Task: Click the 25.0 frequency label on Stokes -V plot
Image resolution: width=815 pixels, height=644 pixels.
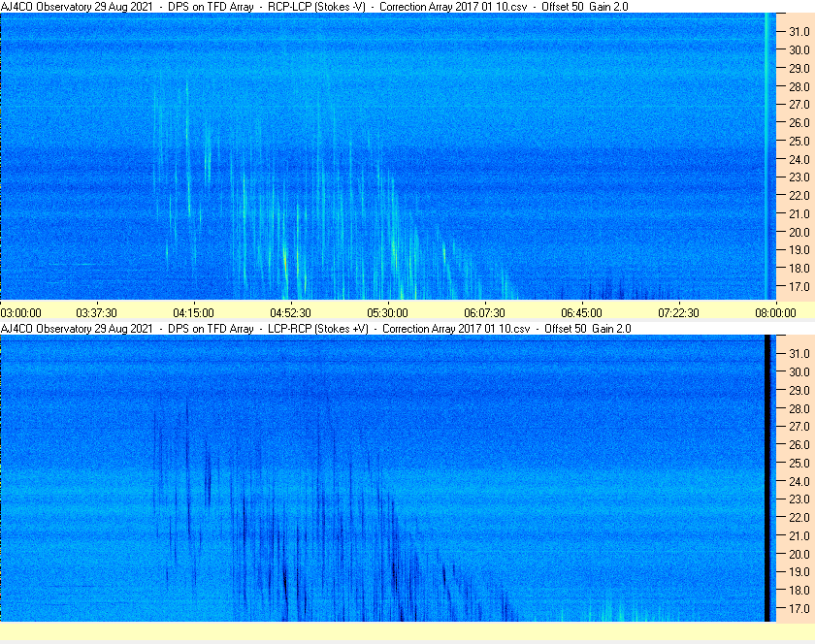Action: [x=799, y=141]
